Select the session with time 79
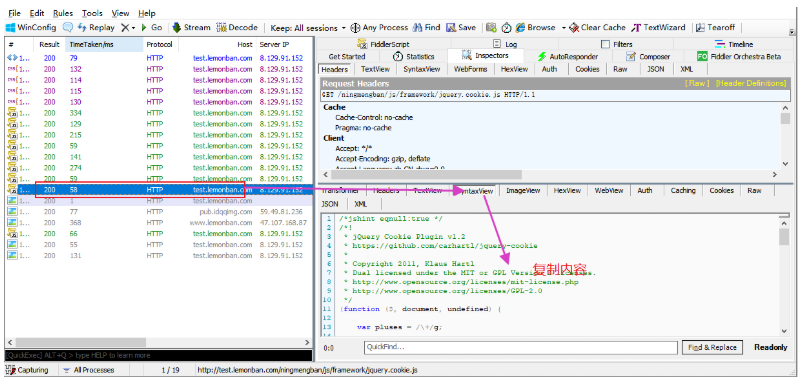The height and width of the screenshot is (380, 801). coord(158,58)
